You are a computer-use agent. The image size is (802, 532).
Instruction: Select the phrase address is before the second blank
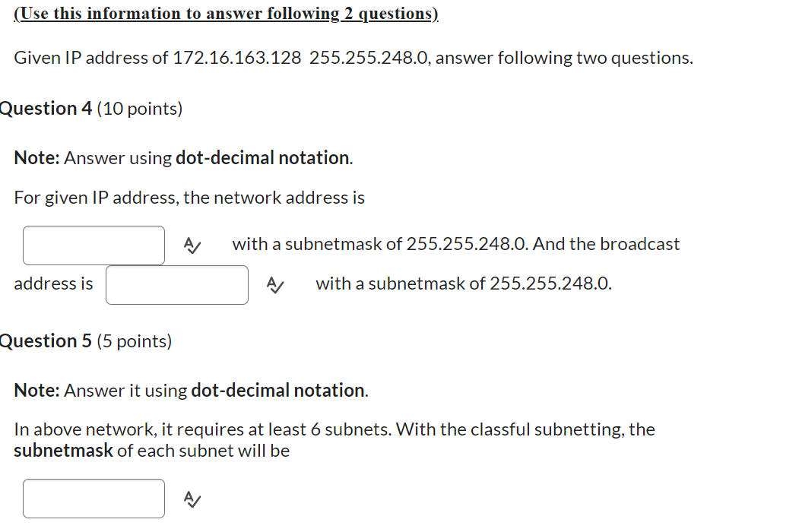coord(53,283)
